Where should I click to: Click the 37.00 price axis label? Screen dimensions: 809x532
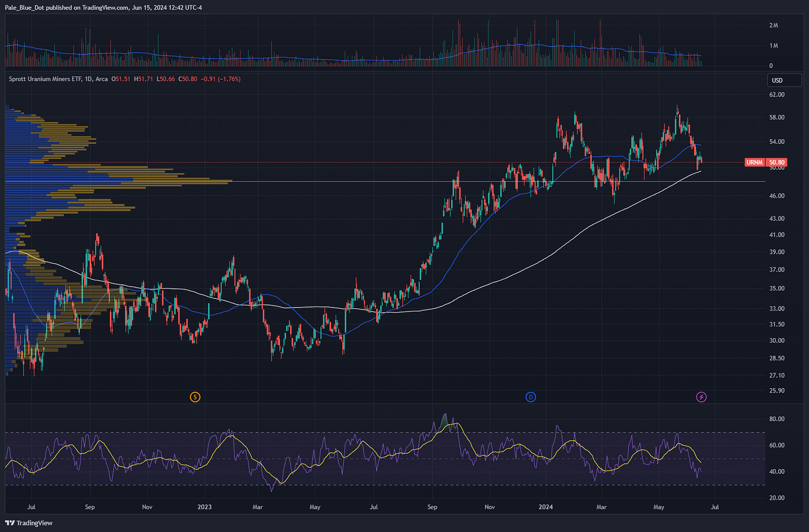(x=777, y=269)
